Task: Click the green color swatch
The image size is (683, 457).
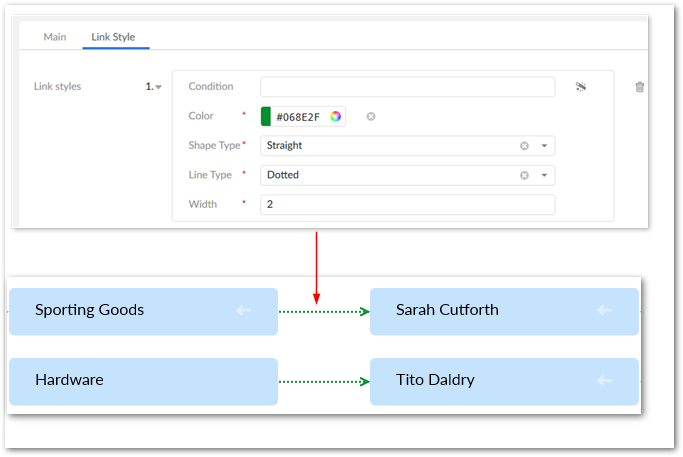Action: click(x=266, y=116)
